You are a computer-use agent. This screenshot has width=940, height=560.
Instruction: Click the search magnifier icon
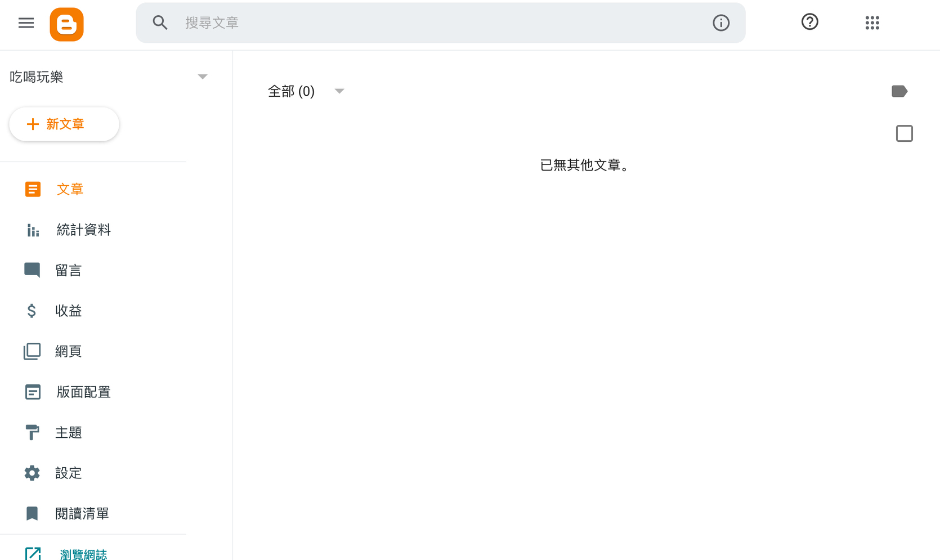click(160, 23)
